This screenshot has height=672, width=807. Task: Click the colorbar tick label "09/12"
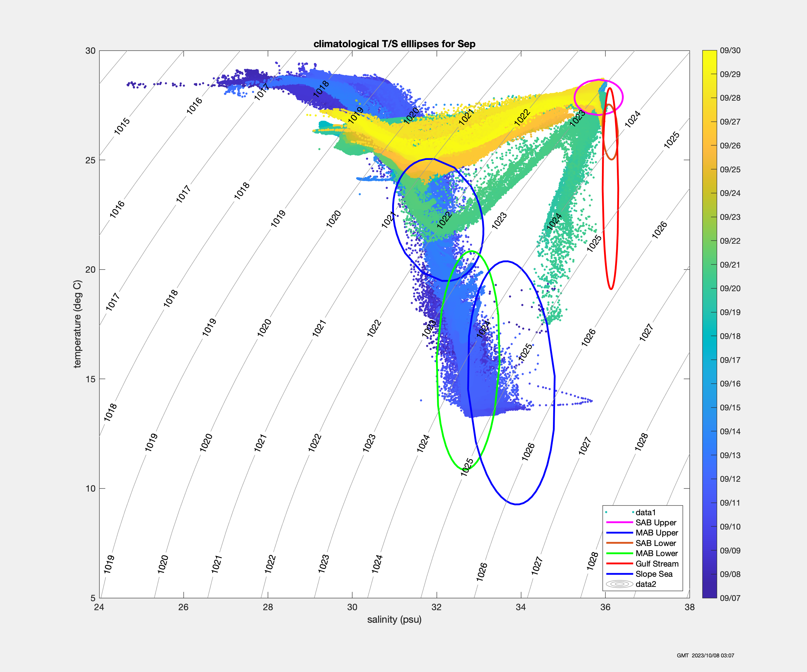point(730,479)
